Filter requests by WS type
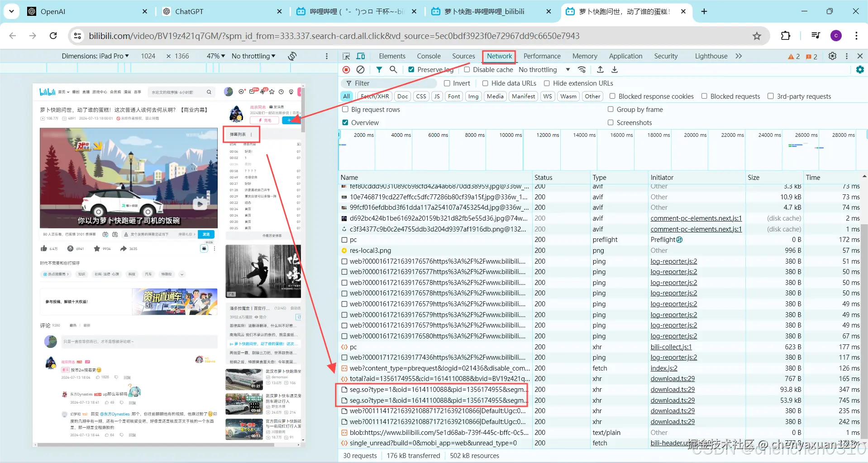868x463 pixels. pos(548,96)
